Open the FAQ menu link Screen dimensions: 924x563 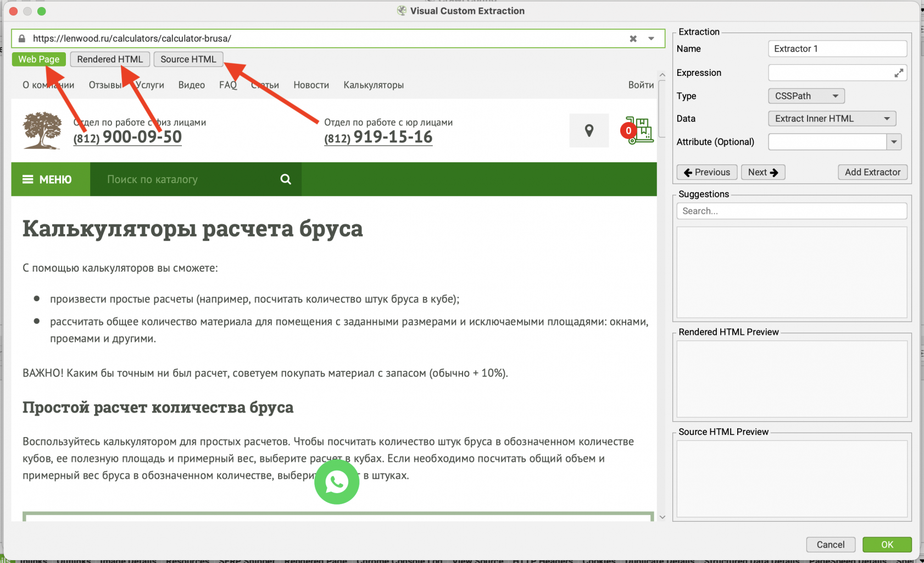point(228,85)
